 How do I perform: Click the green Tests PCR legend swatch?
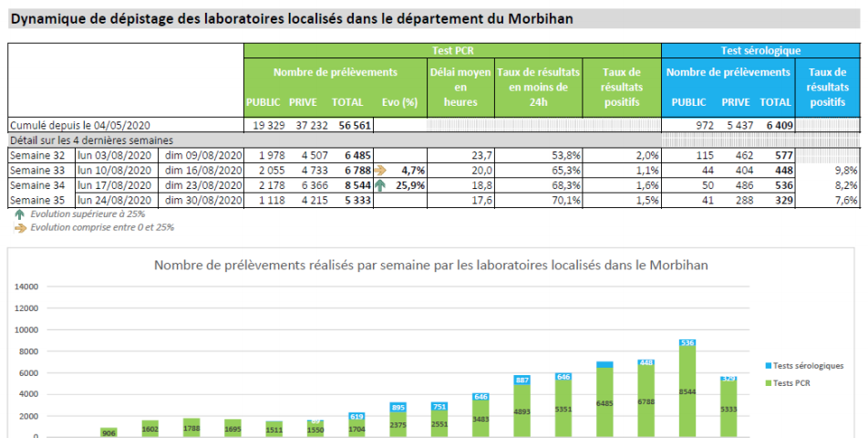tap(770, 382)
